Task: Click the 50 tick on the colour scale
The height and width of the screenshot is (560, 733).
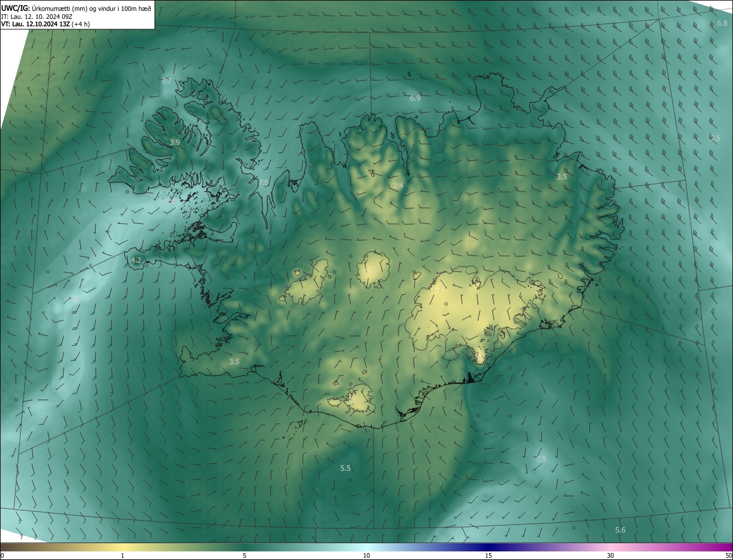Action: click(728, 555)
